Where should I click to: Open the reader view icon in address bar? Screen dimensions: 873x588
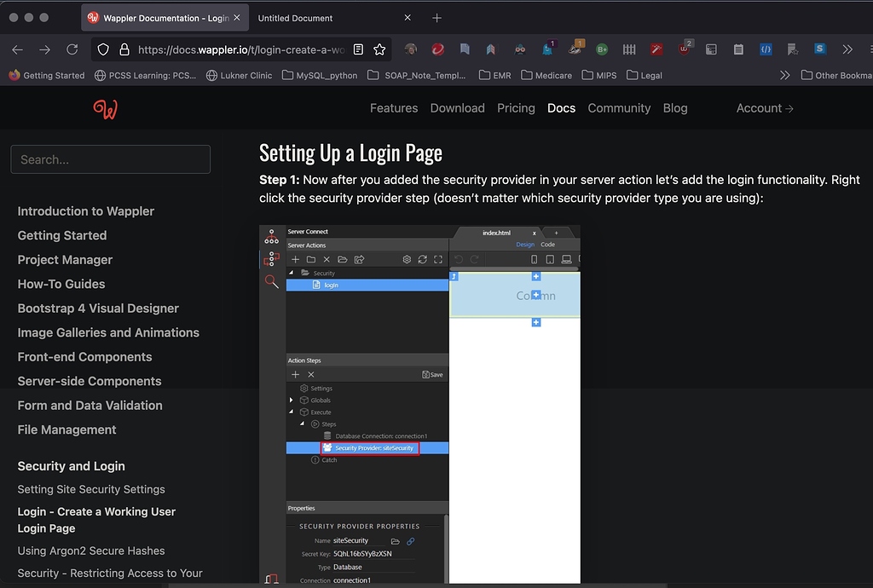click(358, 49)
